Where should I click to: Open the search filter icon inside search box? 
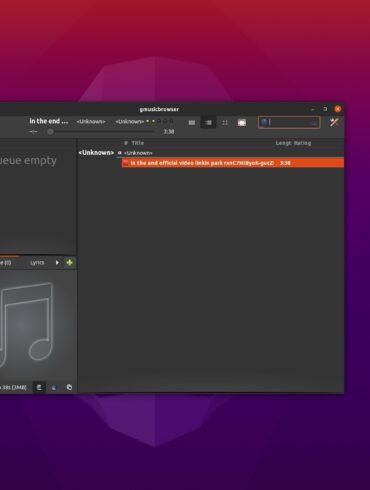click(264, 122)
